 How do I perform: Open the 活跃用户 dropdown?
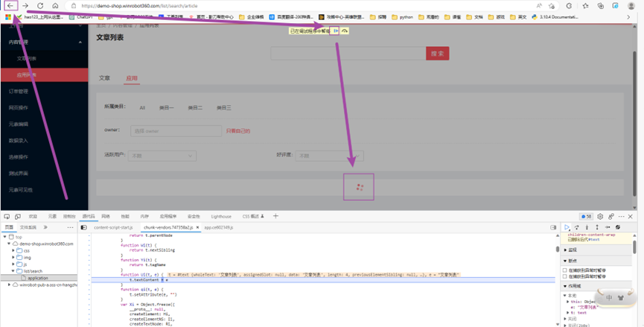tap(162, 156)
